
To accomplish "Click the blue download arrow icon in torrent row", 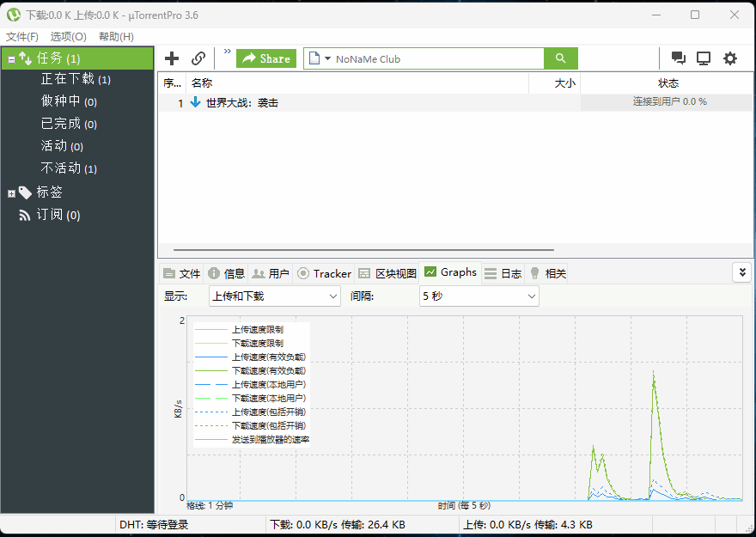I will click(195, 102).
